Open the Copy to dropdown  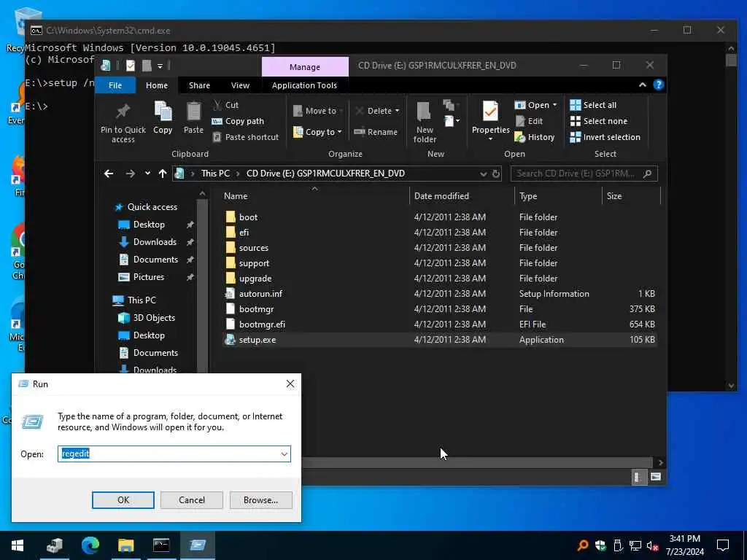click(x=318, y=132)
